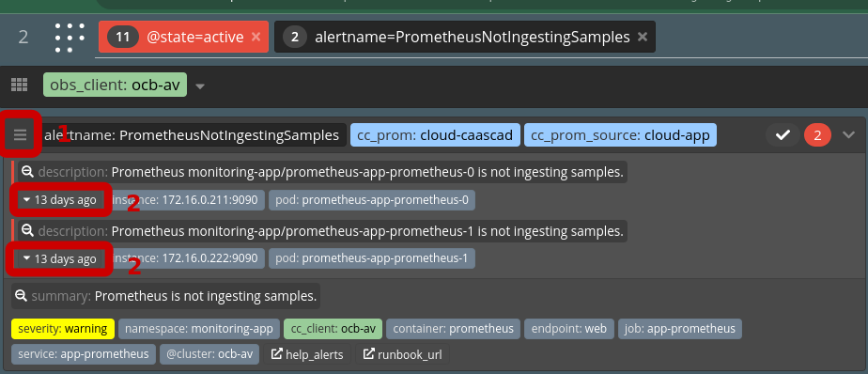Click magnifier icon on prometheus-1 description
The image size is (868, 374).
point(27,230)
